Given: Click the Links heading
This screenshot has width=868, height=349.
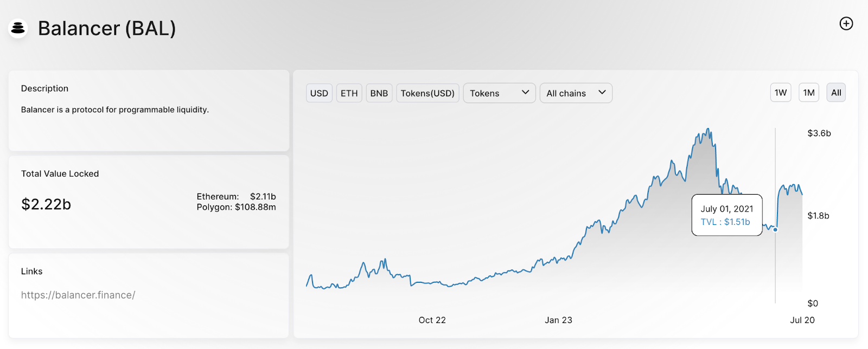Looking at the screenshot, I should coord(31,271).
